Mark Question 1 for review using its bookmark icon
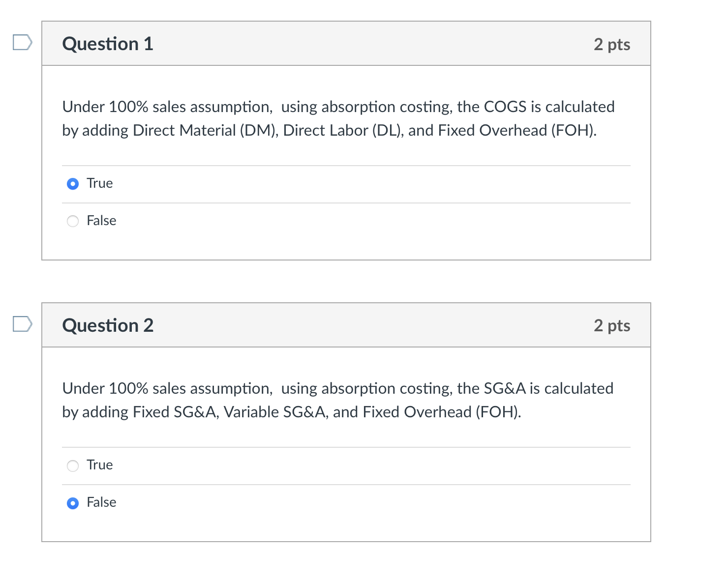Viewport: 728px width, 579px height. [x=22, y=43]
